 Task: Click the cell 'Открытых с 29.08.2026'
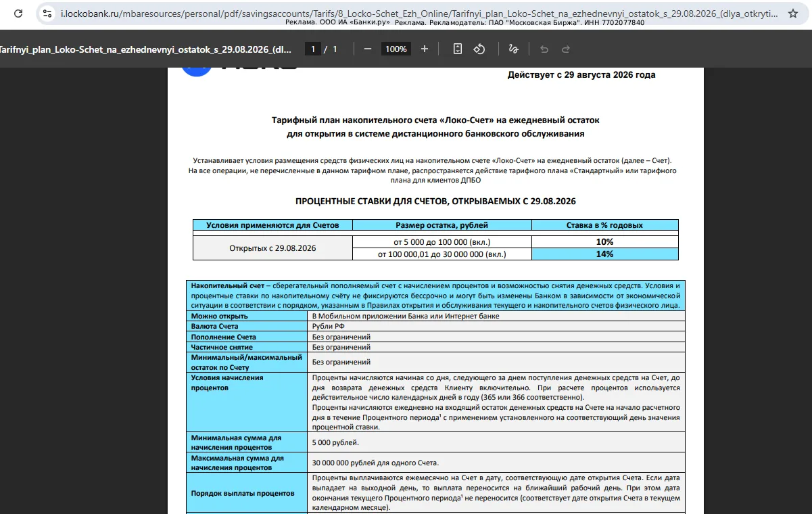(x=272, y=248)
